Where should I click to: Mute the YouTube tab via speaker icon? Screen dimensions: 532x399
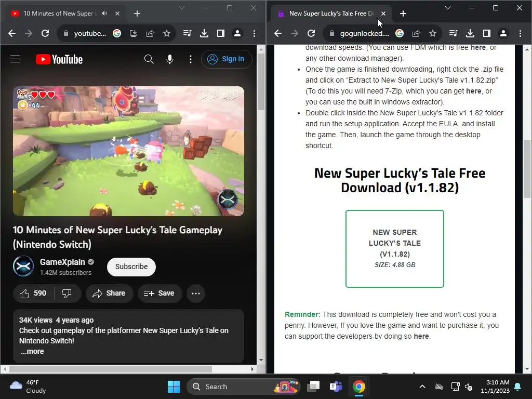coord(104,13)
